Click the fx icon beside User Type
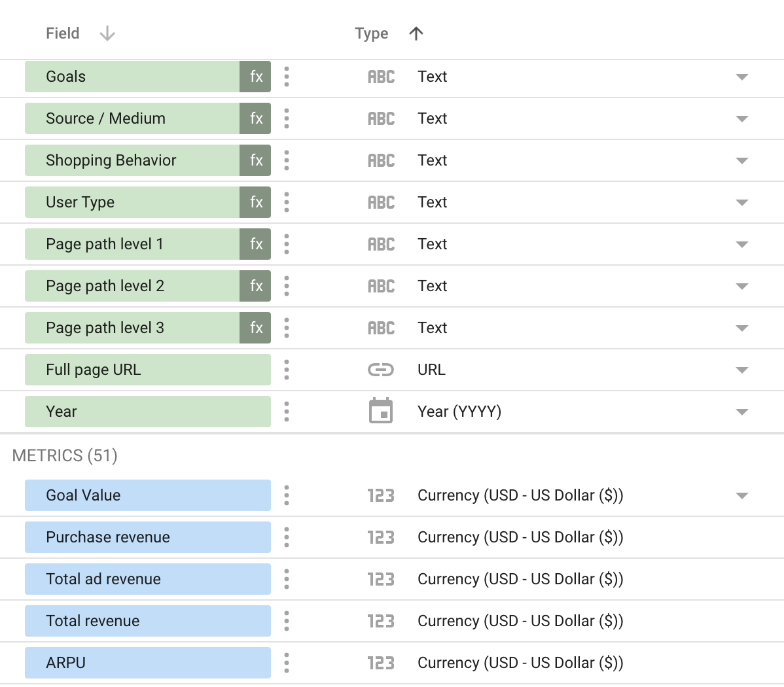Viewport: 784px width, 687px height. (255, 202)
